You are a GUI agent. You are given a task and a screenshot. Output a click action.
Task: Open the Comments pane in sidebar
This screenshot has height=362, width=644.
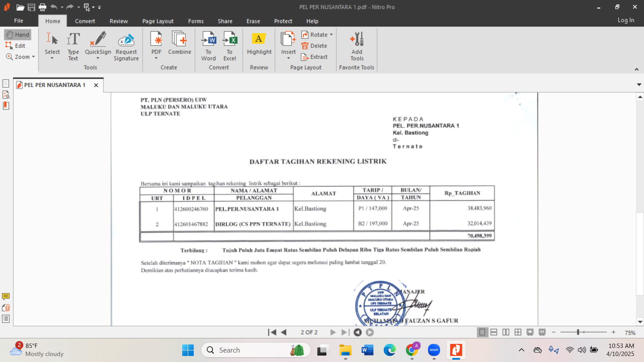tap(6, 296)
